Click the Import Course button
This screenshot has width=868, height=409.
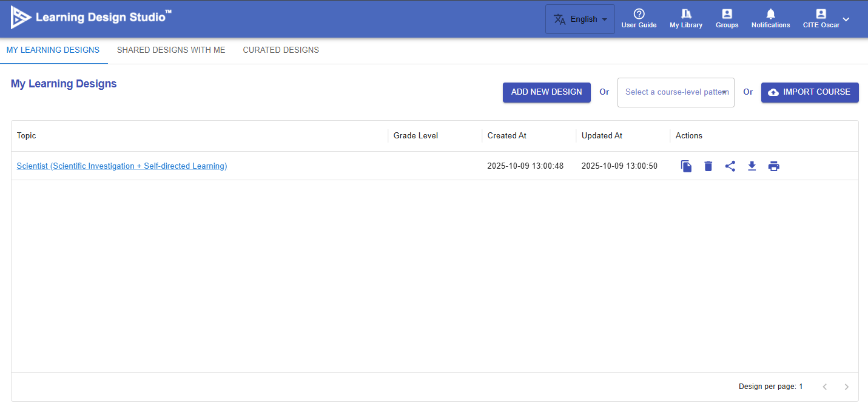click(810, 92)
